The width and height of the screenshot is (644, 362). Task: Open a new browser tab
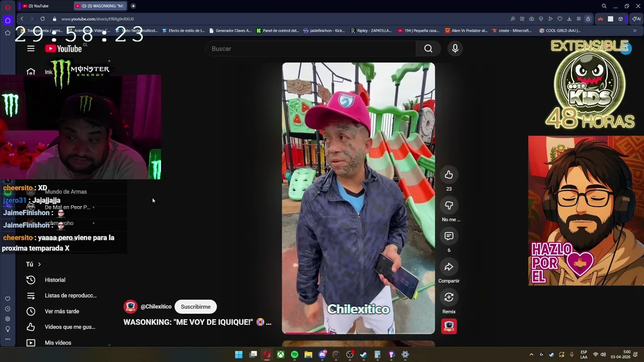(133, 6)
